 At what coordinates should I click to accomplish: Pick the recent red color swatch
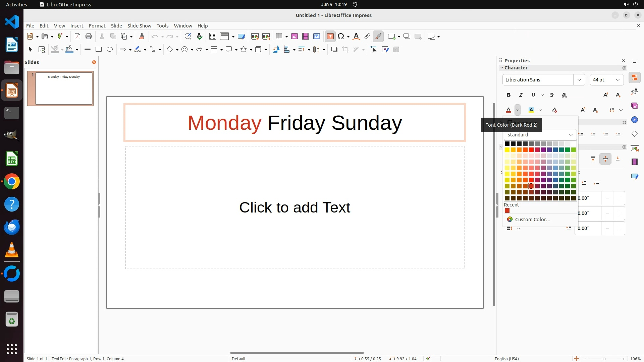point(507,211)
